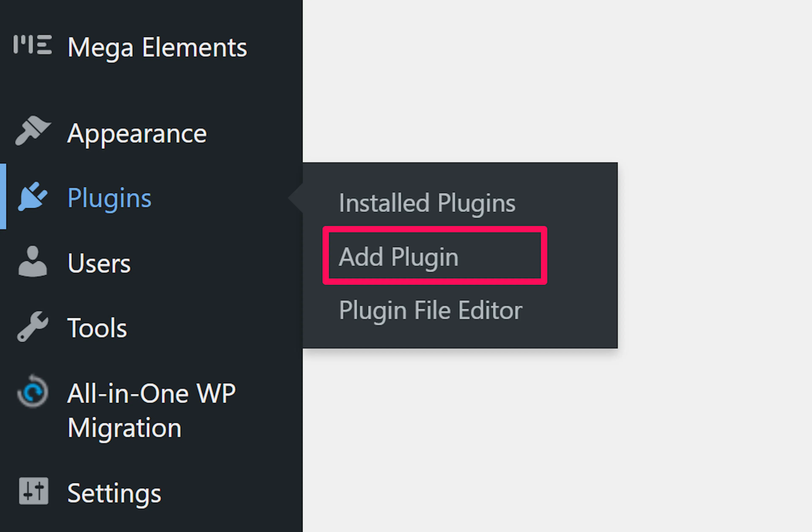Choose Add Plugin in the submenu
The image size is (812, 532).
click(398, 257)
